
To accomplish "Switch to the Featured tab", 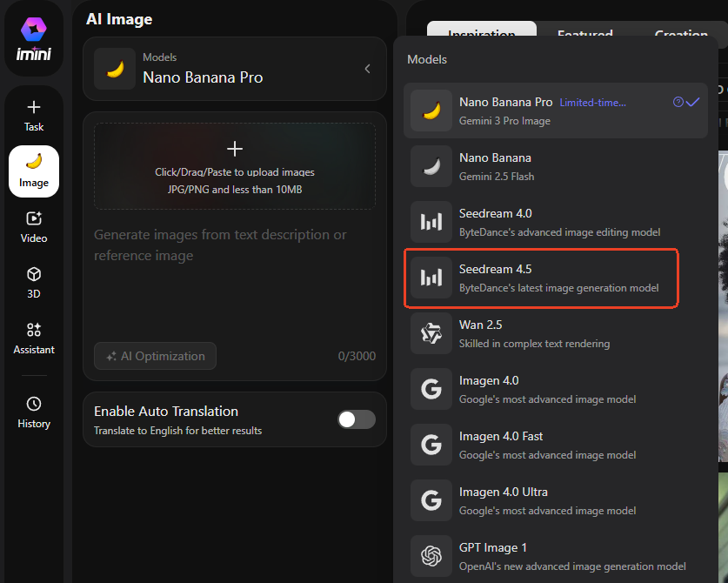I will (x=584, y=35).
